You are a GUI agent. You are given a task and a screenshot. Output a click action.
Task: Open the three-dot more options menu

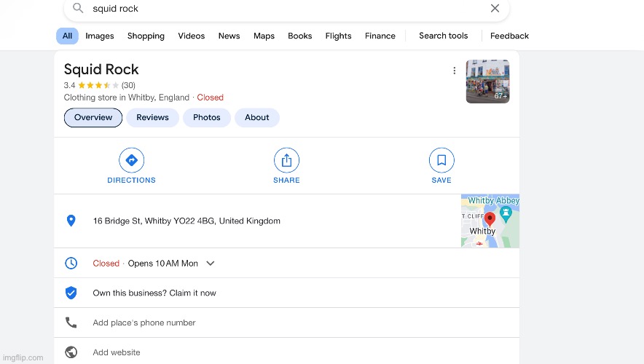click(x=455, y=71)
